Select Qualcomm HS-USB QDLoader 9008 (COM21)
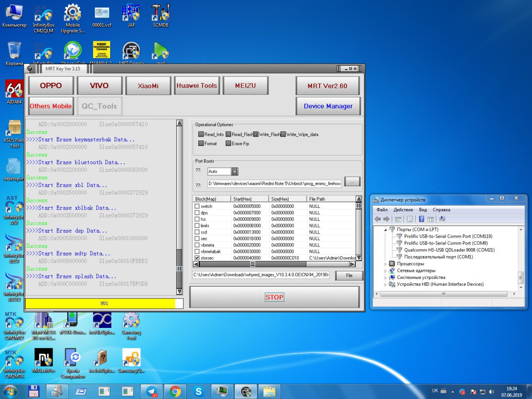 tap(449, 250)
